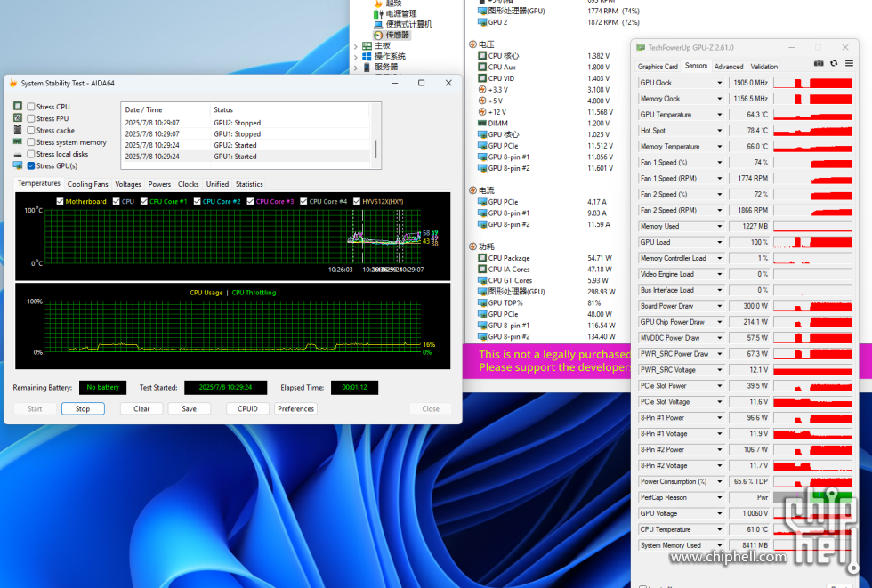Select the 传感器 item in AIDA64 tree
Viewport: 872px width, 588px height.
(398, 35)
